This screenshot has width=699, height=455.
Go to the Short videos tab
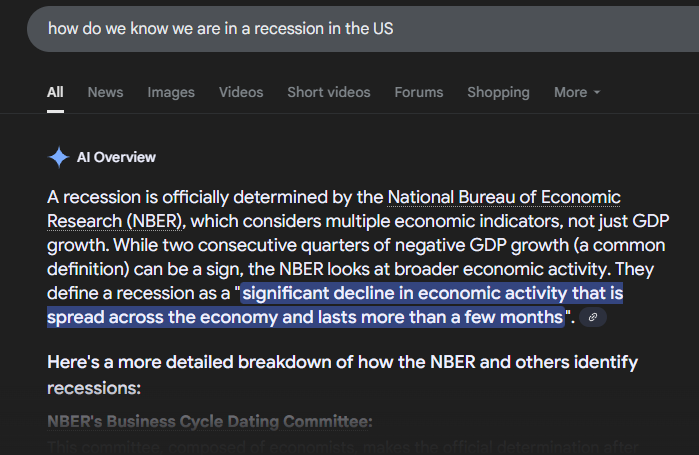coord(328,92)
